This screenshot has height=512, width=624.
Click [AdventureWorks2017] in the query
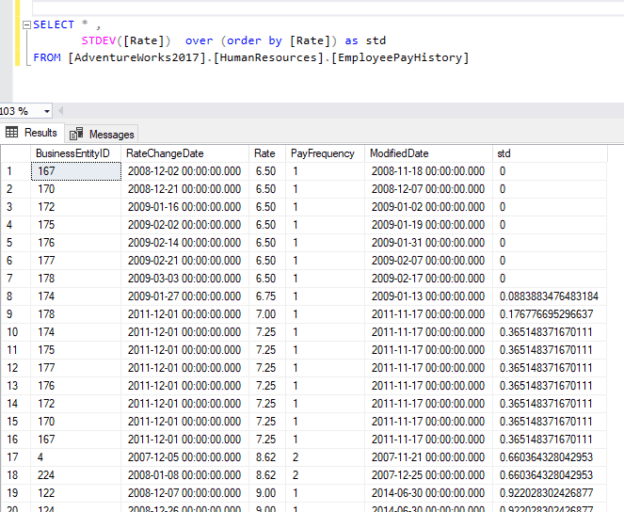click(x=138, y=58)
